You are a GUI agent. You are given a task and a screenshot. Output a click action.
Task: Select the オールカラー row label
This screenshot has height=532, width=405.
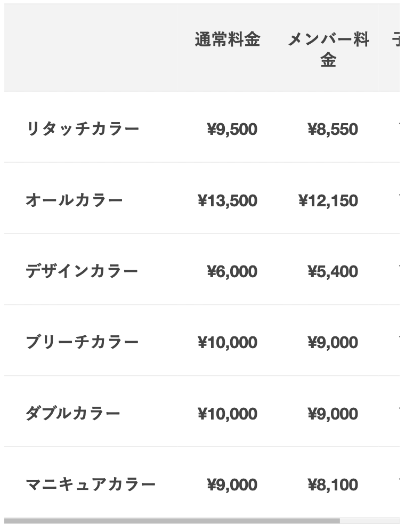(74, 200)
